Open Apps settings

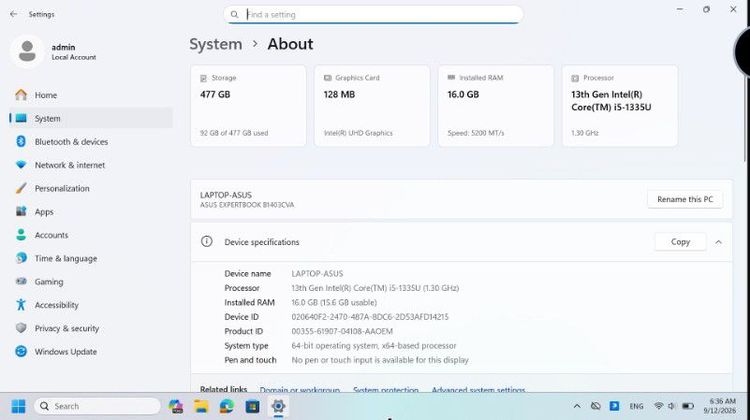click(x=91, y=212)
